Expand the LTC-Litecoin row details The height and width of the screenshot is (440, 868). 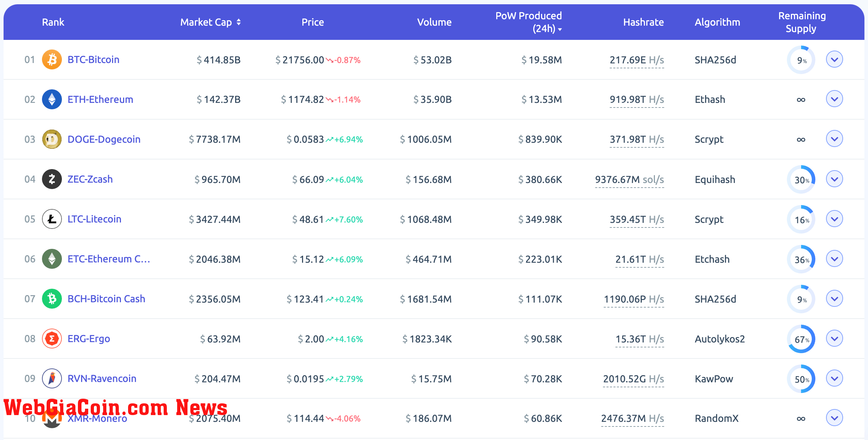(x=835, y=219)
